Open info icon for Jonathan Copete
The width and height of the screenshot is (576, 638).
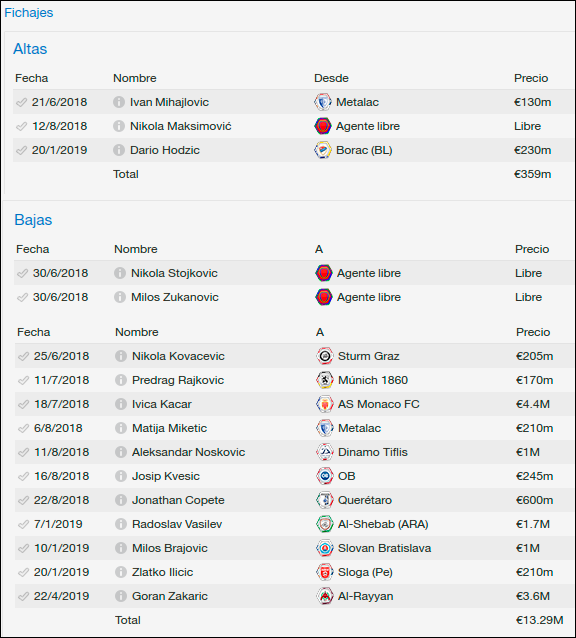pos(121,500)
